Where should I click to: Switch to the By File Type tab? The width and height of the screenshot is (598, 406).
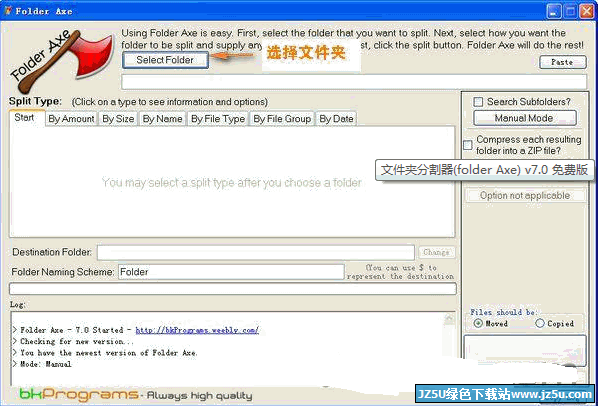pyautogui.click(x=218, y=119)
